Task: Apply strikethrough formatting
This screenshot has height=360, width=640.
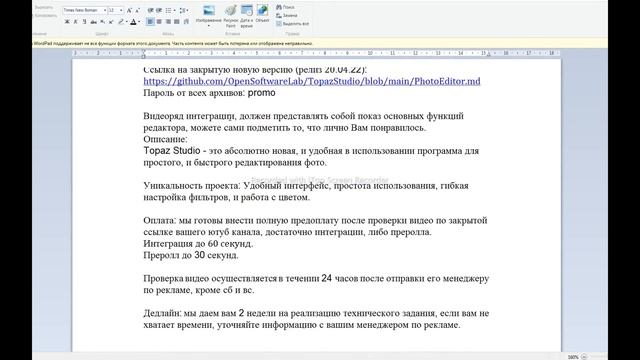Action: pyautogui.click(x=93, y=22)
